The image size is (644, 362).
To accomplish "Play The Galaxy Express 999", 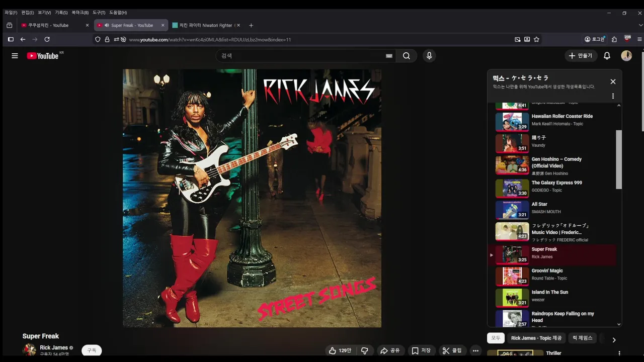I will [552, 188].
